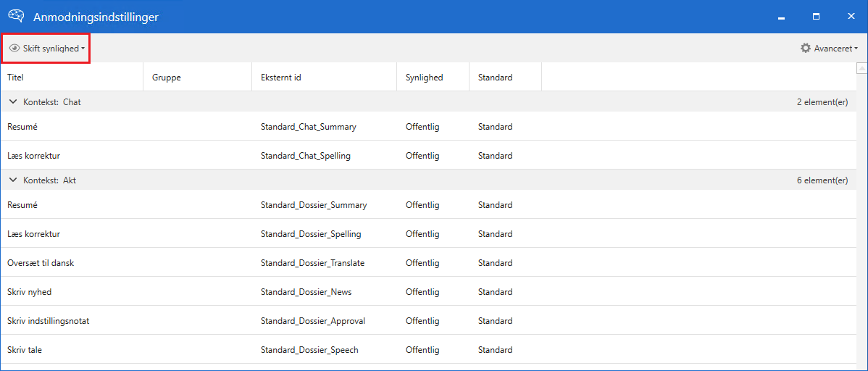Collapse the Kontekst: Akt group
This screenshot has width=868, height=371.
[12, 180]
